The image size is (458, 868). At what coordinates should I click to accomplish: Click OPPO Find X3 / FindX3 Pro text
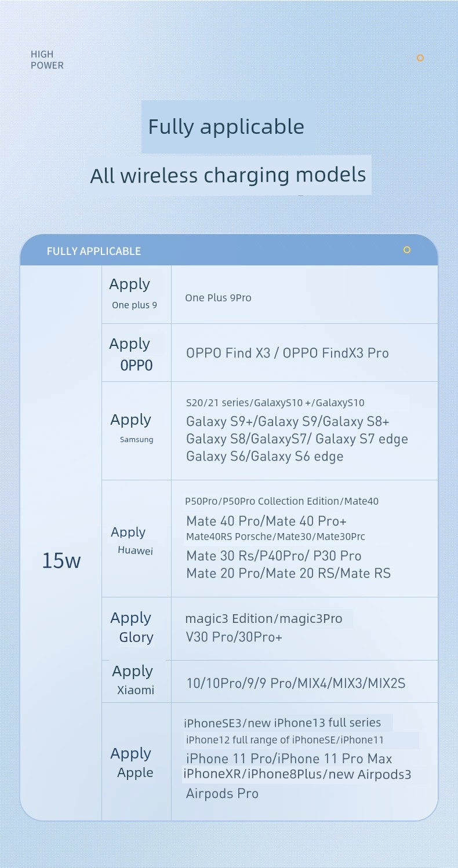click(x=288, y=353)
